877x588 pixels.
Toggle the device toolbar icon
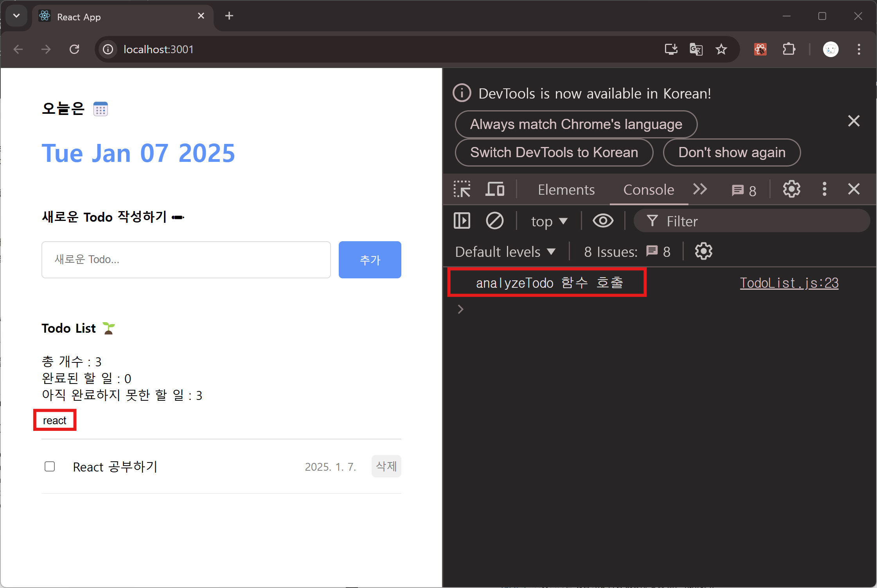click(495, 190)
